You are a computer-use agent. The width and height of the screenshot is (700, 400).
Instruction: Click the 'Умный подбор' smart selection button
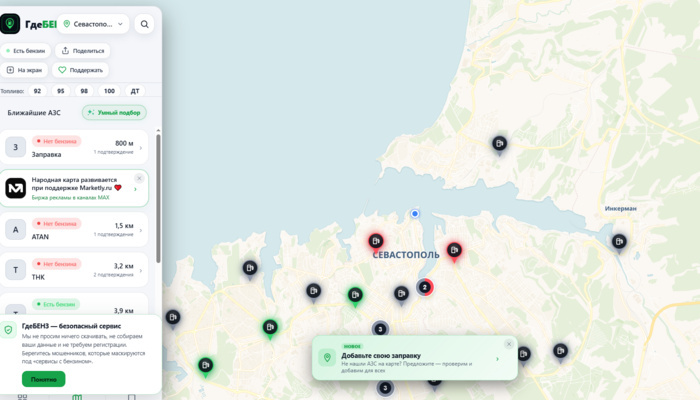[114, 112]
